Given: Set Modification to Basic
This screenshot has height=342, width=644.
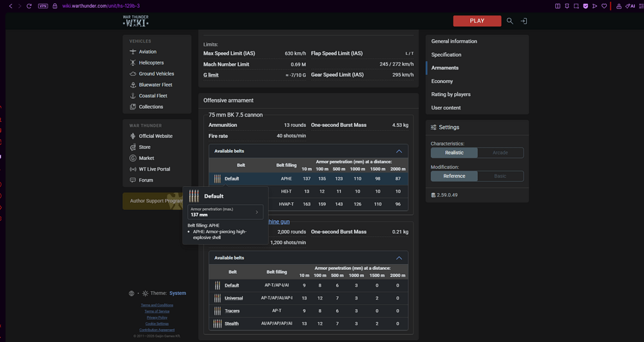Looking at the screenshot, I should (500, 176).
